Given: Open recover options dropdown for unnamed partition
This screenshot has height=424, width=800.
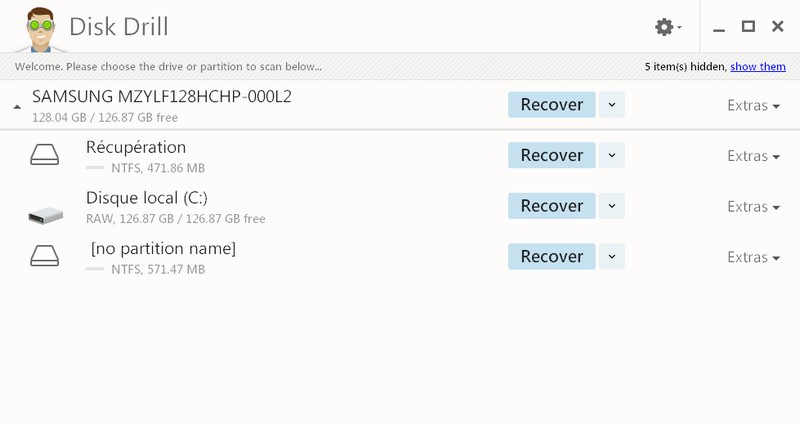Looking at the screenshot, I should point(612,256).
